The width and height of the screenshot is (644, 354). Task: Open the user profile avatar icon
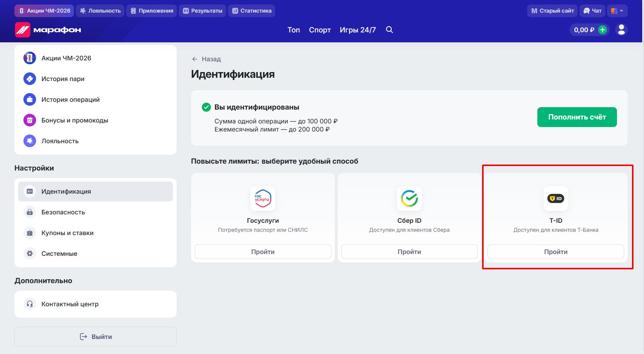coord(621,30)
